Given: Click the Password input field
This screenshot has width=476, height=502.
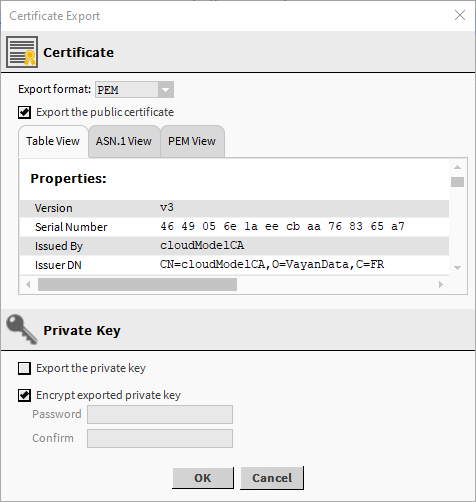Looking at the screenshot, I should click(160, 414).
